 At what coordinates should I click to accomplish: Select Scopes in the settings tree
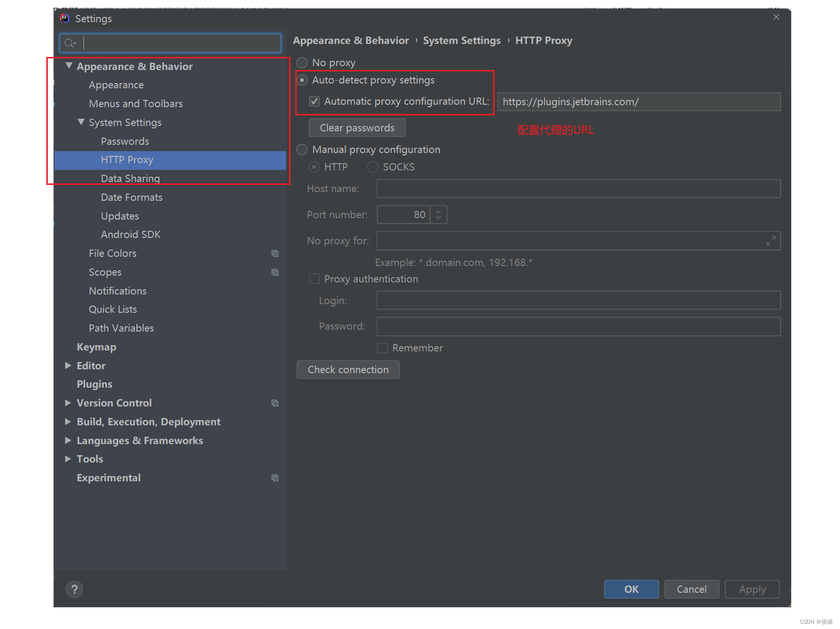[105, 272]
